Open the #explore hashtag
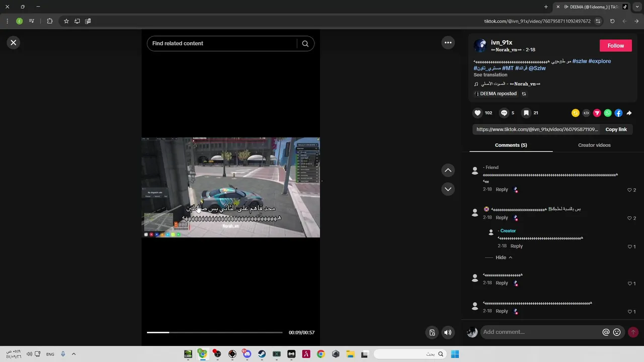Screen dimensions: 644x362 (x=600, y=61)
